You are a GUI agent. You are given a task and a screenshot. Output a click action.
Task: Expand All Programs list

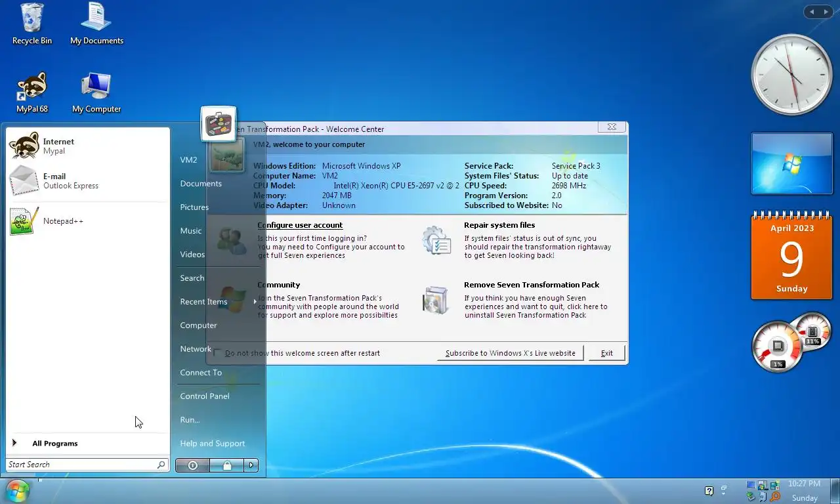(x=87, y=444)
